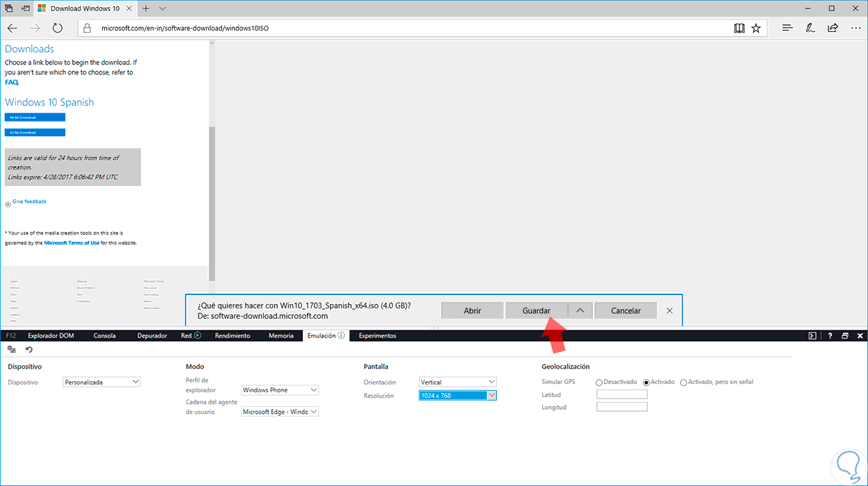This screenshot has height=486, width=868.
Task: Open Microsoft Terms of Use link
Action: pos(72,243)
